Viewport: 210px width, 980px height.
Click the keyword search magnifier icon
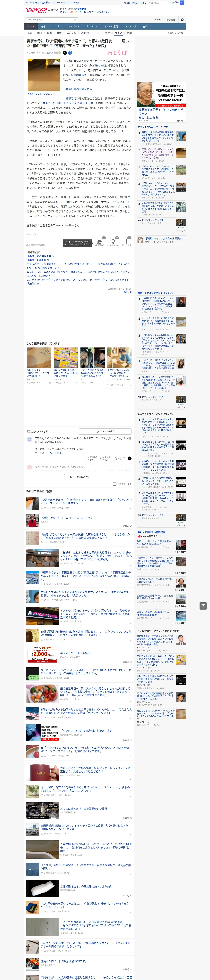(75, 19)
